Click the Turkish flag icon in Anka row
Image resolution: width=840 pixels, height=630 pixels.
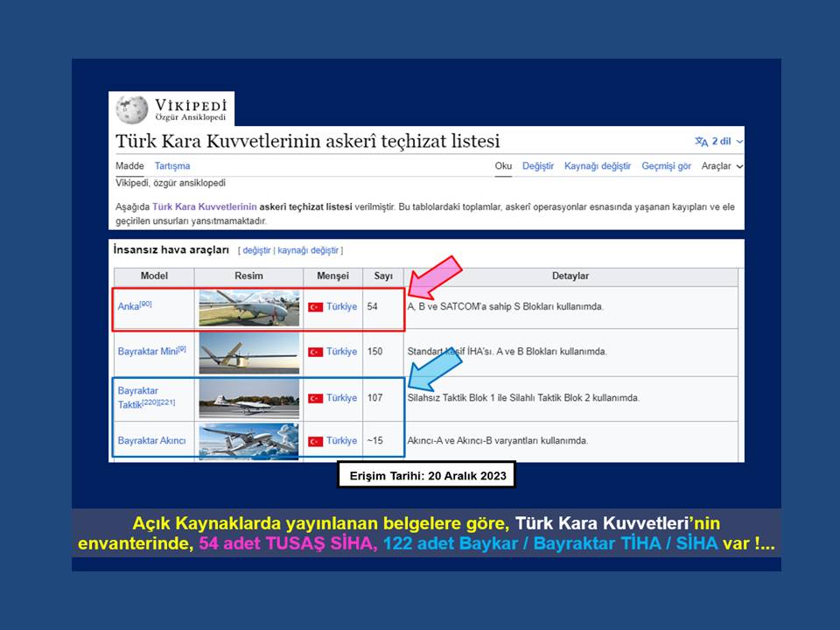(x=316, y=307)
